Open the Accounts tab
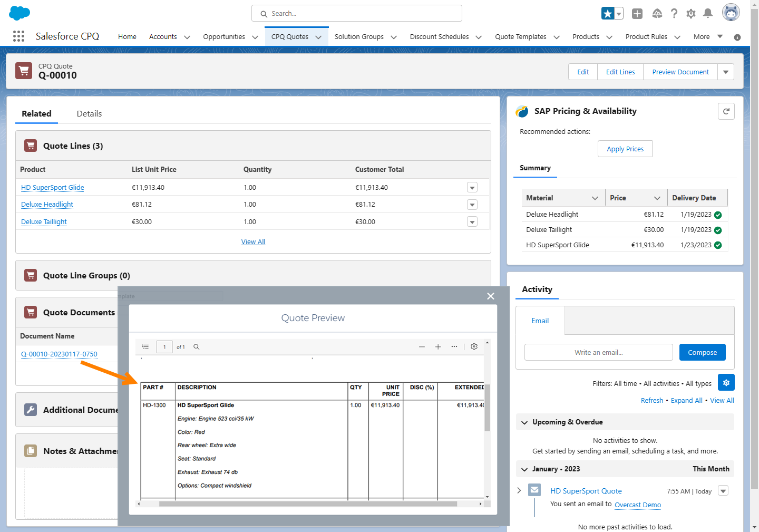 coord(163,37)
